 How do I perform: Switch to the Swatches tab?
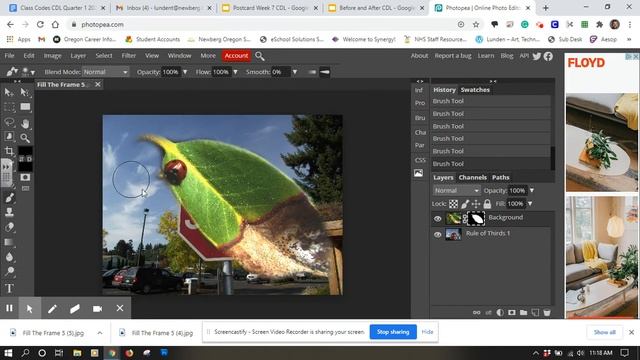(475, 90)
